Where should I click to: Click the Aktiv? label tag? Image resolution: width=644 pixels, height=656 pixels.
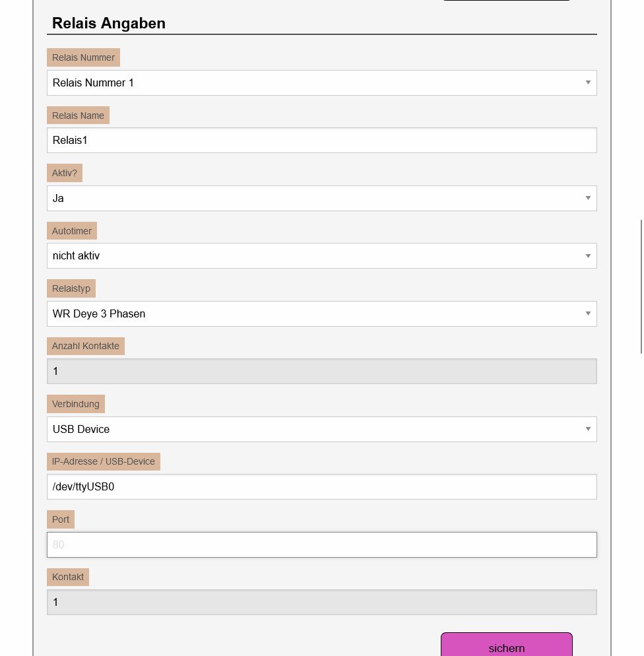click(65, 173)
